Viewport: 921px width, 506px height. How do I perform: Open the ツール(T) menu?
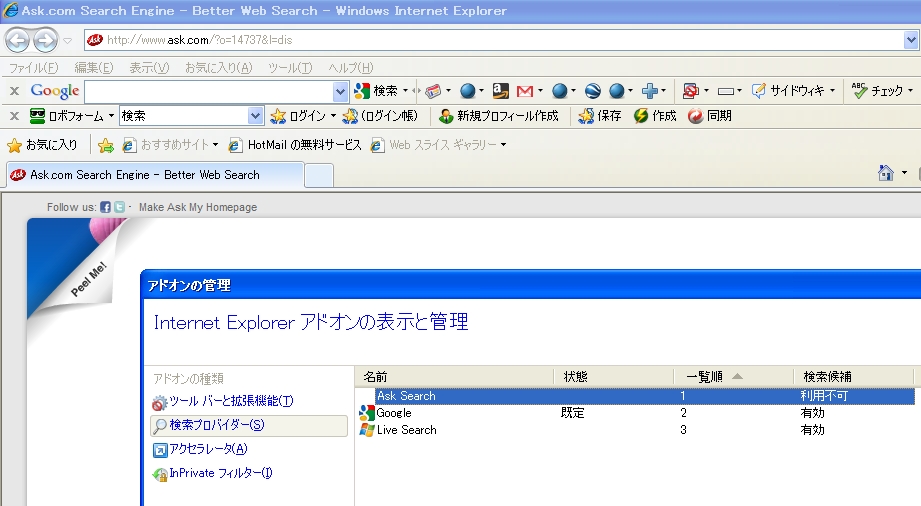[x=290, y=68]
